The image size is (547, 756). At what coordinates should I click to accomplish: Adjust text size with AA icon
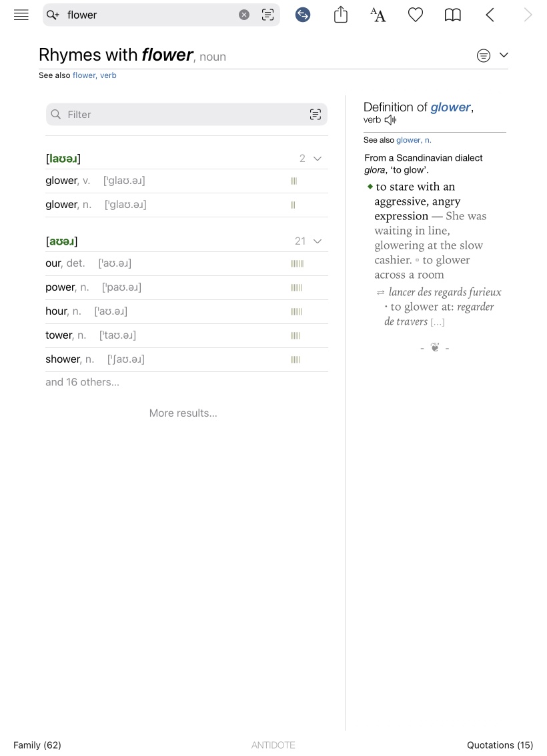click(x=378, y=15)
